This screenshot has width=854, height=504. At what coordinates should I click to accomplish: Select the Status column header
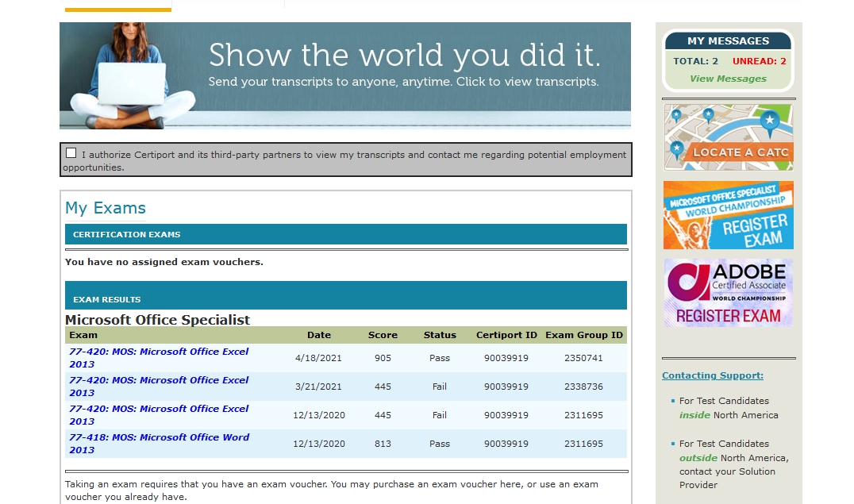pyautogui.click(x=440, y=335)
